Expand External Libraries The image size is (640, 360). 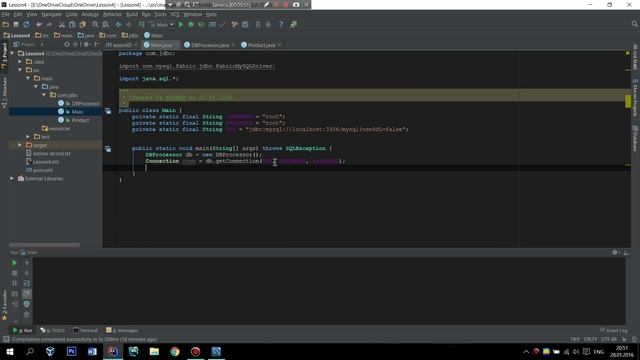click(x=12, y=178)
